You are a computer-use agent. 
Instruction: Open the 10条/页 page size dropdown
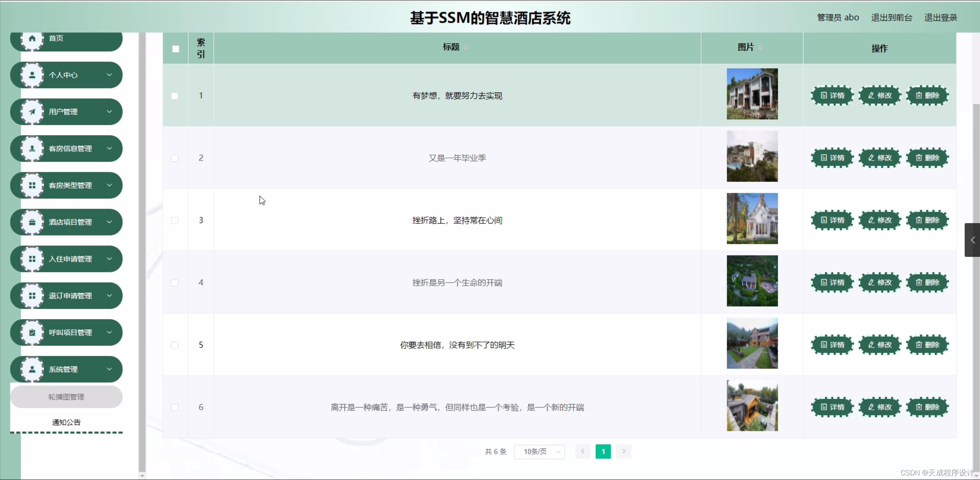point(539,452)
